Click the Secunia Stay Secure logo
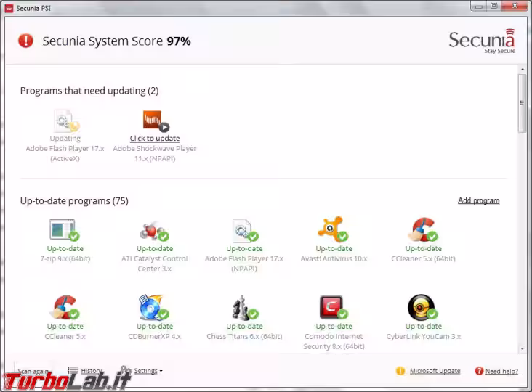The width and height of the screenshot is (532, 392). pyautogui.click(x=482, y=41)
